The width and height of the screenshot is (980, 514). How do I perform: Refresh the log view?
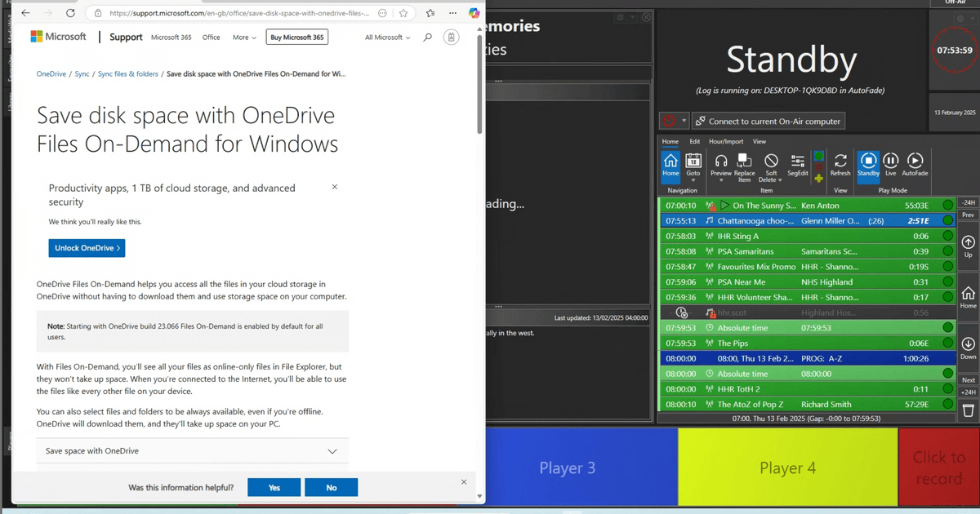point(840,161)
